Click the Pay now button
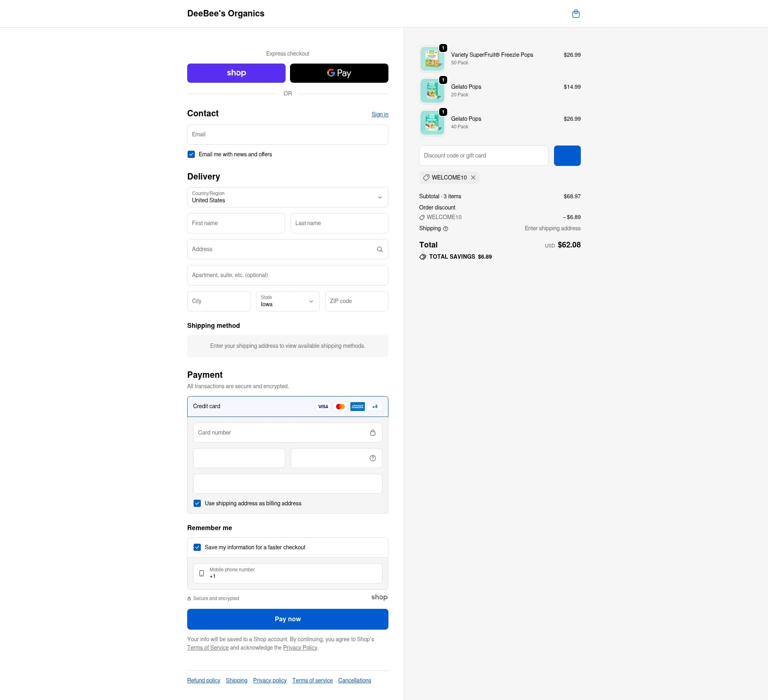Image resolution: width=768 pixels, height=700 pixels. 288,619
